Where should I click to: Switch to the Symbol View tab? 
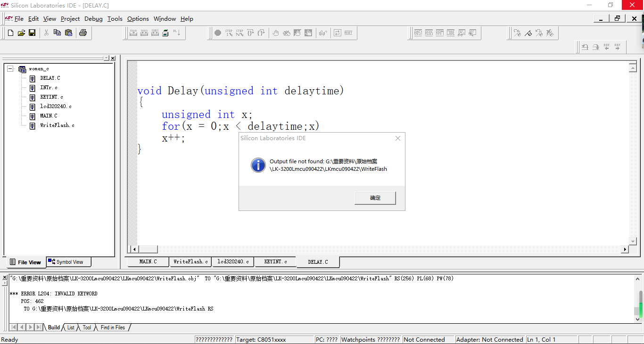point(69,262)
